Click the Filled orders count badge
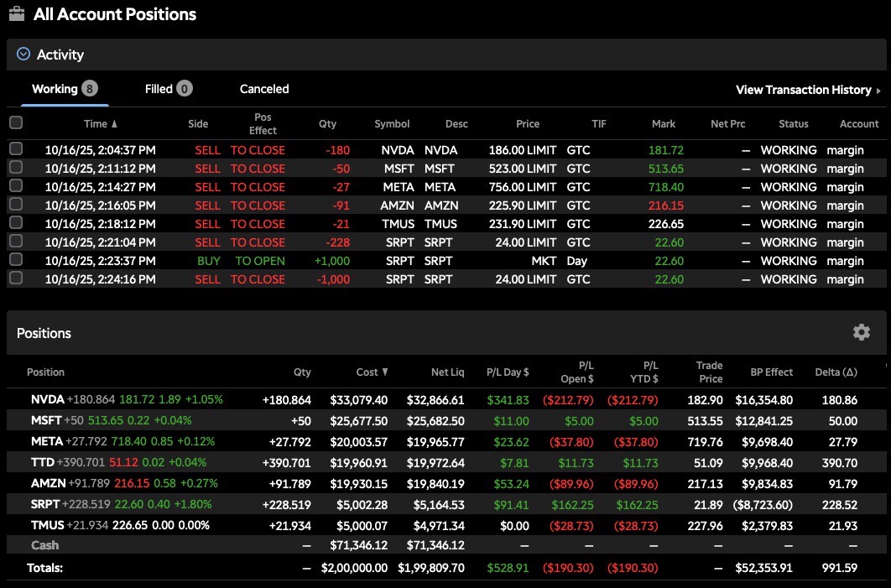Screen dimensions: 891x588 (x=185, y=89)
